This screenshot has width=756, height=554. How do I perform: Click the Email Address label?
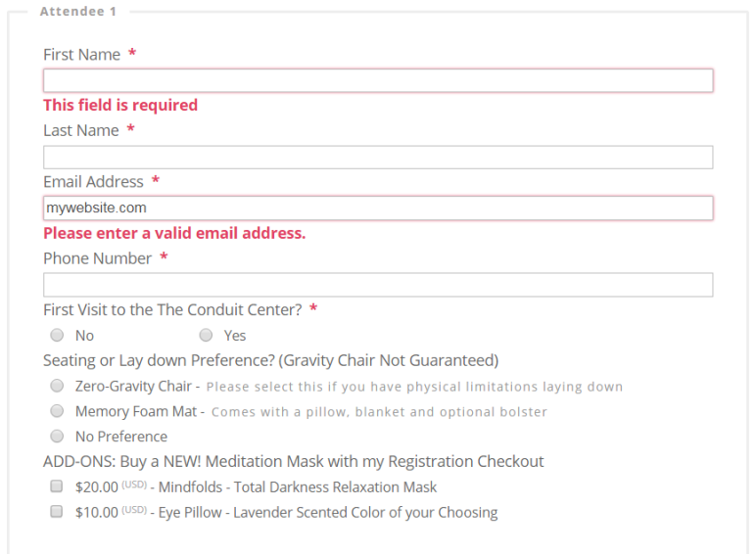(94, 182)
